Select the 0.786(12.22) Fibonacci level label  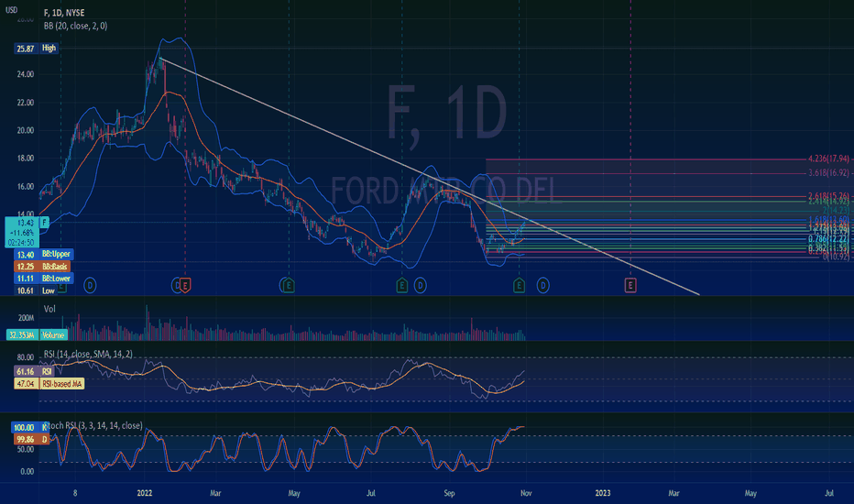pyautogui.click(x=828, y=238)
